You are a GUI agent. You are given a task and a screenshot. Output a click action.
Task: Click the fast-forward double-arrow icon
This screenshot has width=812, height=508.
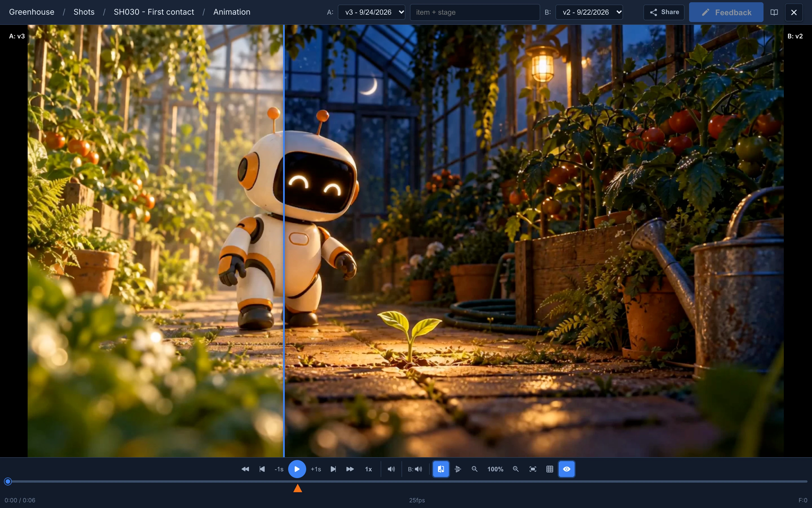[x=350, y=469]
